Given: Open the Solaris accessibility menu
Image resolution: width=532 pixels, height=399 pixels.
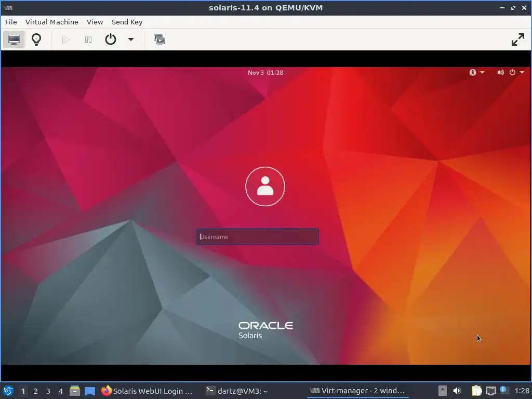Looking at the screenshot, I should pyautogui.click(x=476, y=72).
